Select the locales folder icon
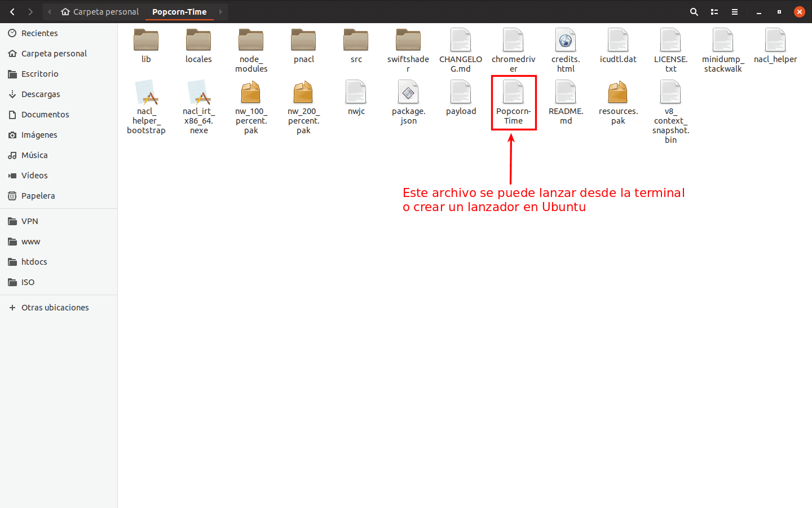Viewport: 812px width, 508px height. [198, 40]
